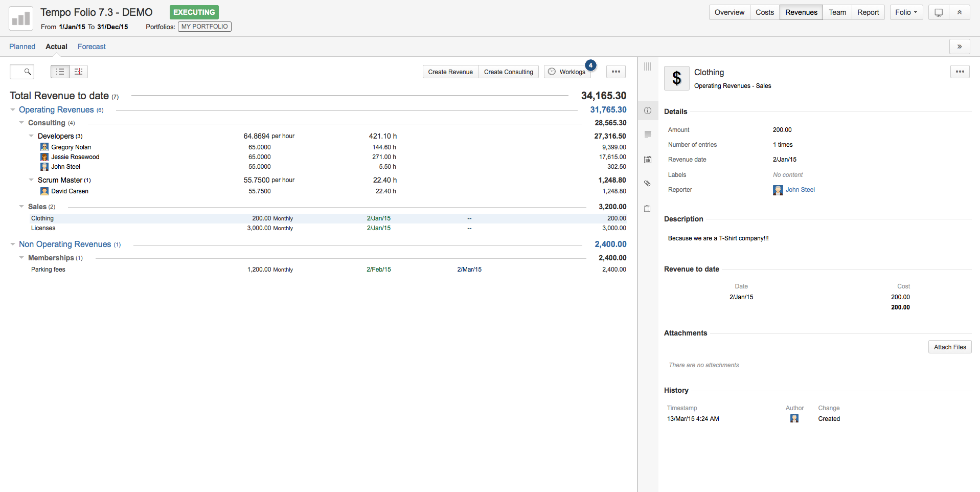The height and width of the screenshot is (492, 980).
Task: Click the paperclip attachments icon in sidebar
Action: [648, 183]
